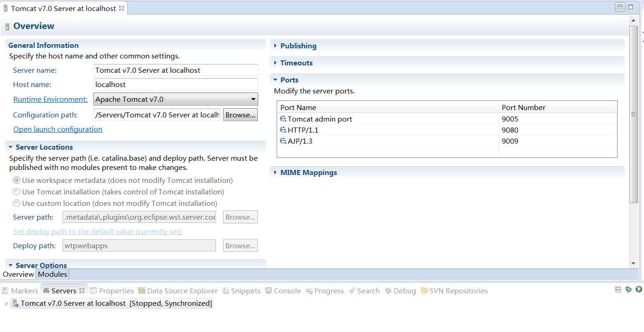
Task: Collapse the Server Options section
Action: click(x=11, y=265)
